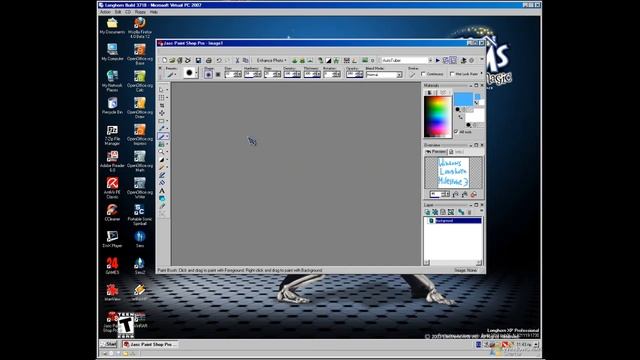Open CCleaner desktop shortcut
Image resolution: width=640 pixels, height=360 pixels.
click(x=112, y=213)
